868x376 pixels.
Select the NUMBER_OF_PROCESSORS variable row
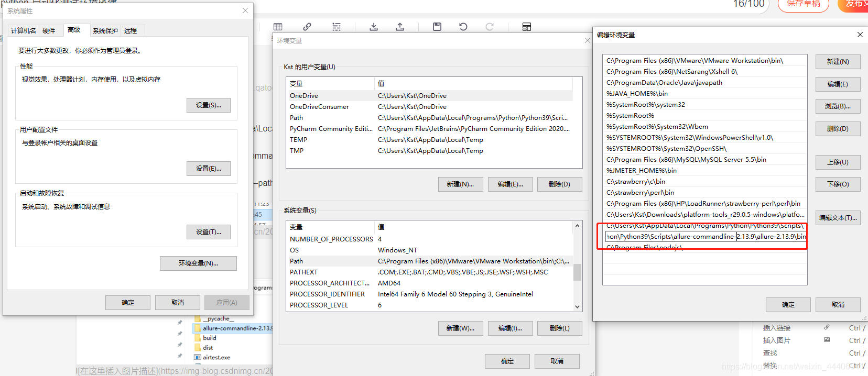pyautogui.click(x=429, y=239)
